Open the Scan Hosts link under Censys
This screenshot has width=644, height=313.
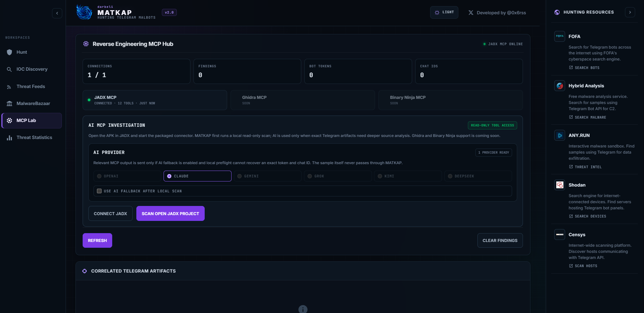pos(583,266)
